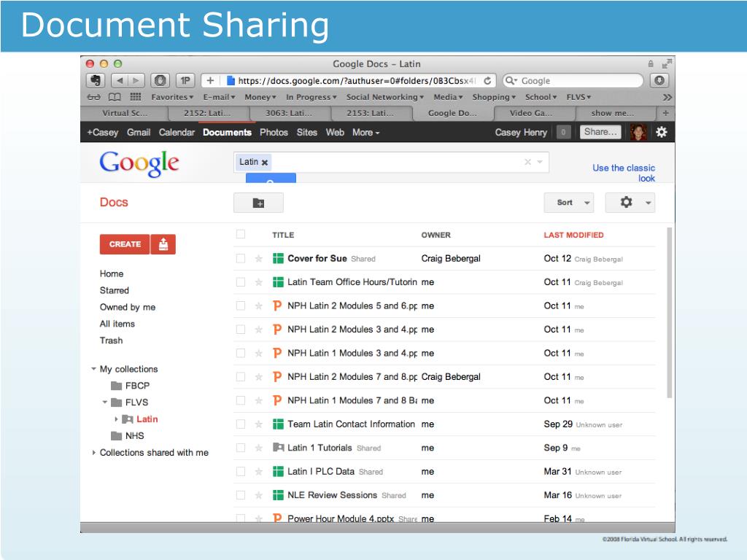Viewport: 747px width, 560px height.
Task: Collapse the FLVS collection
Action: click(105, 402)
